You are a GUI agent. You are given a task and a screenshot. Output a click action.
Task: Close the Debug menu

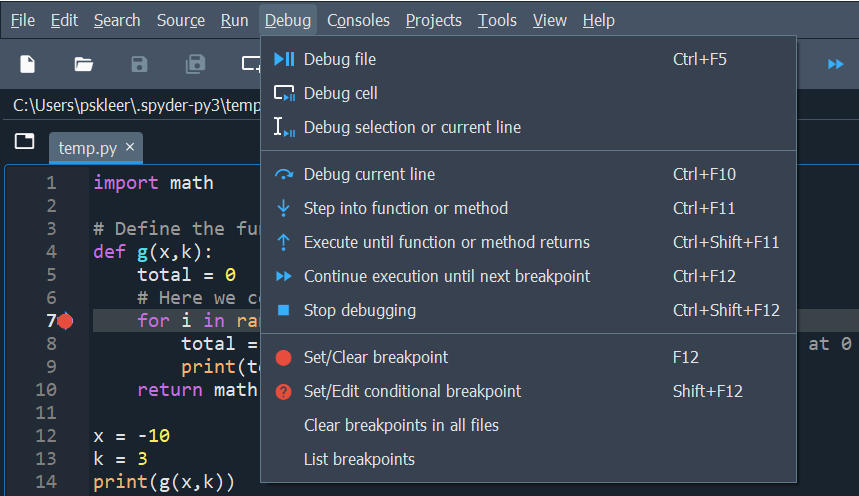[288, 20]
